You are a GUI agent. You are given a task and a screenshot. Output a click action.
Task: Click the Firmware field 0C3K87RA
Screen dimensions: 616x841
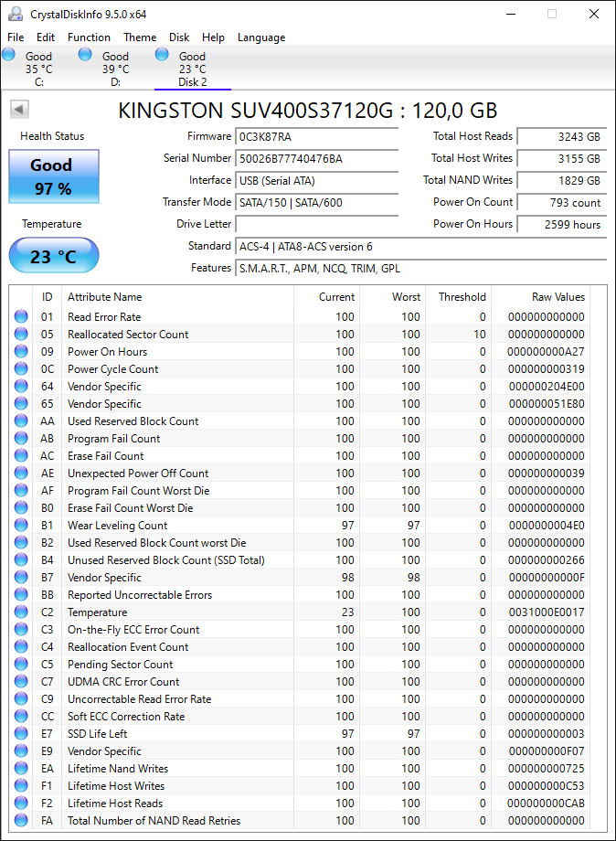coord(317,137)
